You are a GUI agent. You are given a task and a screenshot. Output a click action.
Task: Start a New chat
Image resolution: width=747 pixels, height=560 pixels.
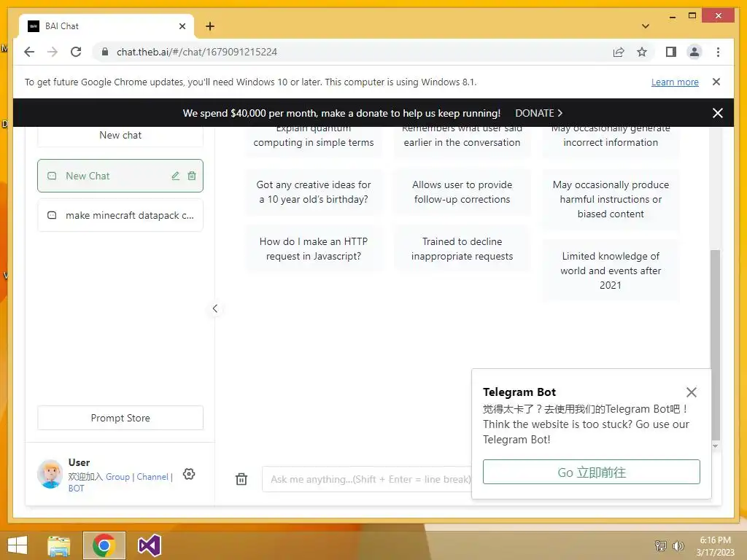coord(120,135)
